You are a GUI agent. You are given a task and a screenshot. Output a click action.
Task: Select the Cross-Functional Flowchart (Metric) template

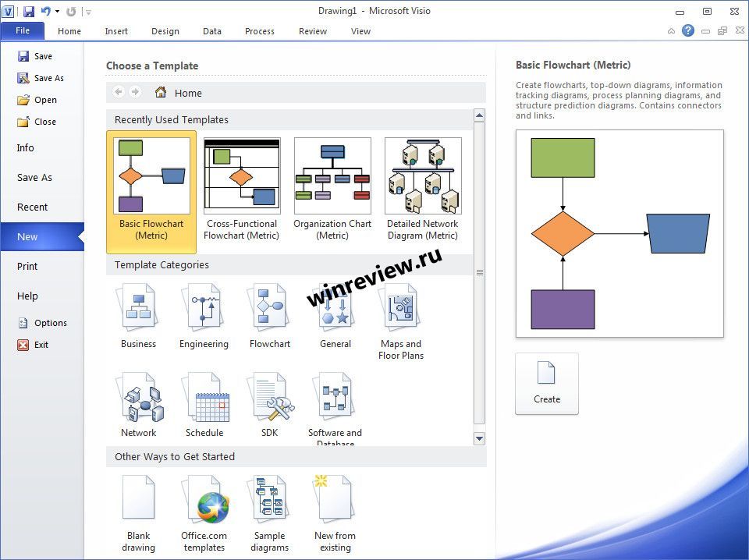click(242, 189)
